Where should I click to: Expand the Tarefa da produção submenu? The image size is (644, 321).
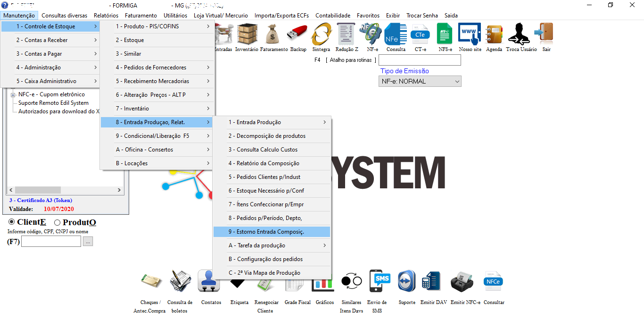[x=272, y=245]
